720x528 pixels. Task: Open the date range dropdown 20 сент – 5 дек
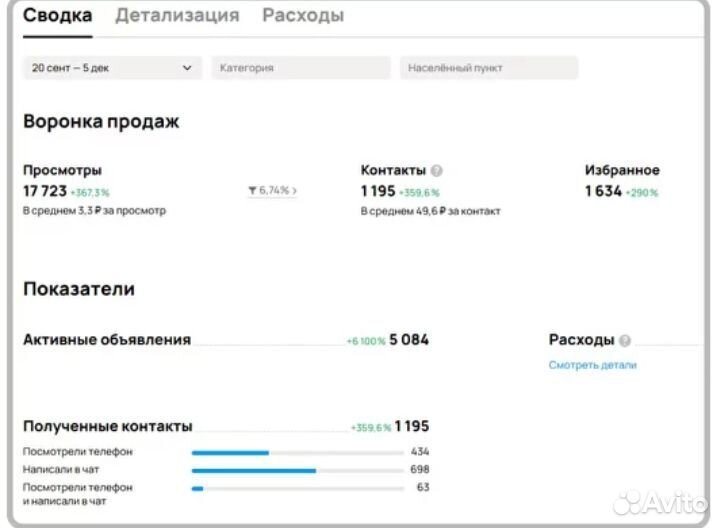click(112, 68)
